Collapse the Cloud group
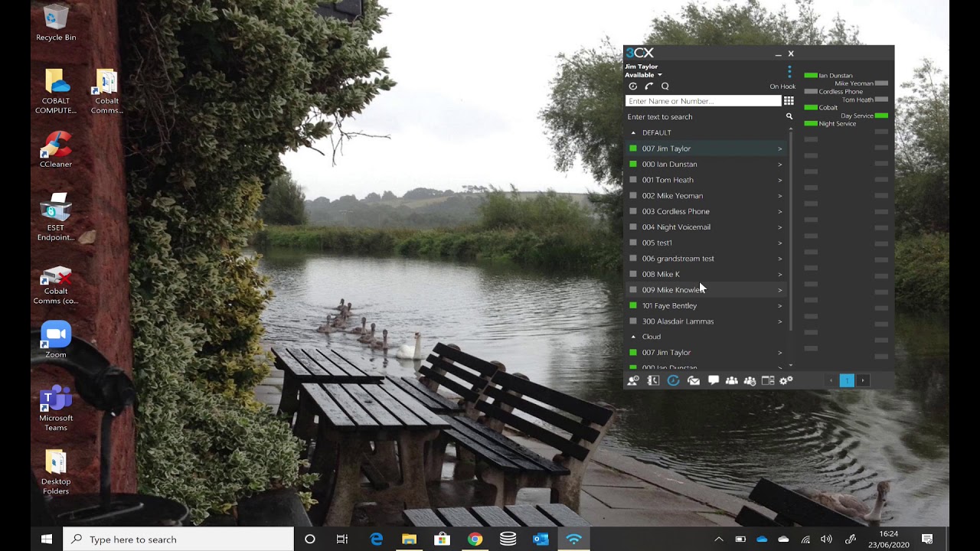The image size is (980, 551). pos(633,337)
